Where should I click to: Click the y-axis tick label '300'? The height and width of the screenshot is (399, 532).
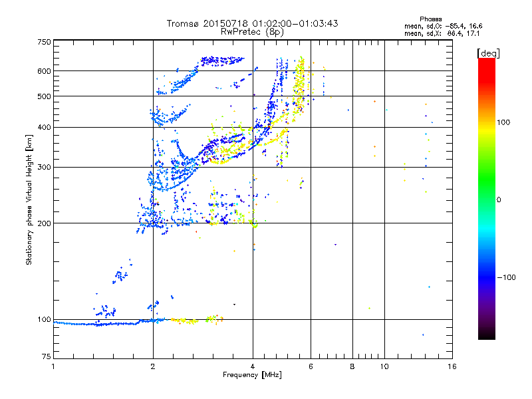[x=44, y=167]
